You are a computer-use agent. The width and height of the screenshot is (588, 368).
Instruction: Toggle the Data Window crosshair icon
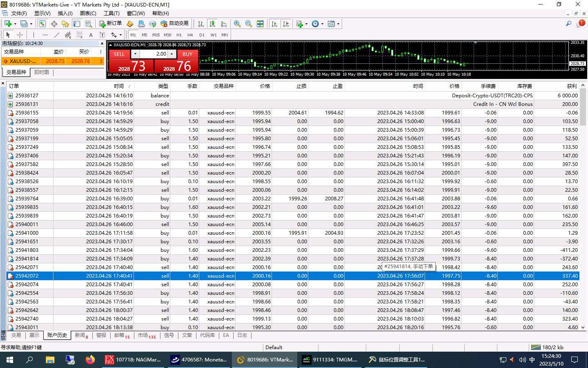tap(54, 24)
